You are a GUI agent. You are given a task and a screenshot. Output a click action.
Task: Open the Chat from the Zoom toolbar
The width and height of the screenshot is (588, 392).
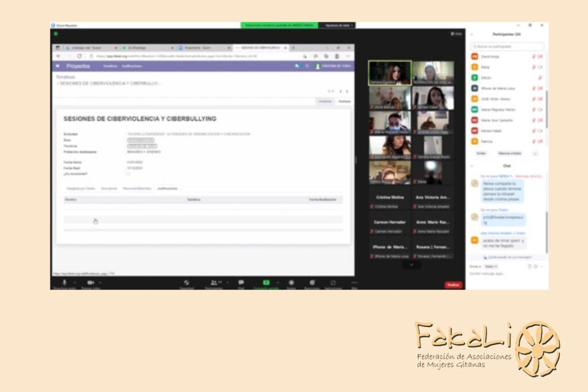pyautogui.click(x=241, y=283)
